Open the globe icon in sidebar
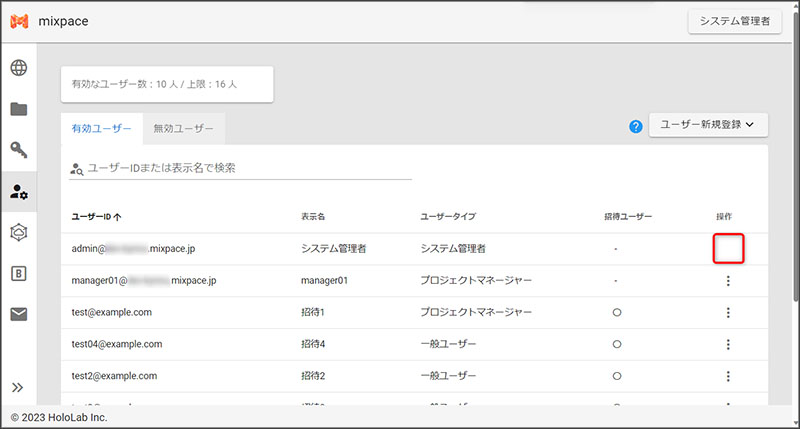 [18, 68]
